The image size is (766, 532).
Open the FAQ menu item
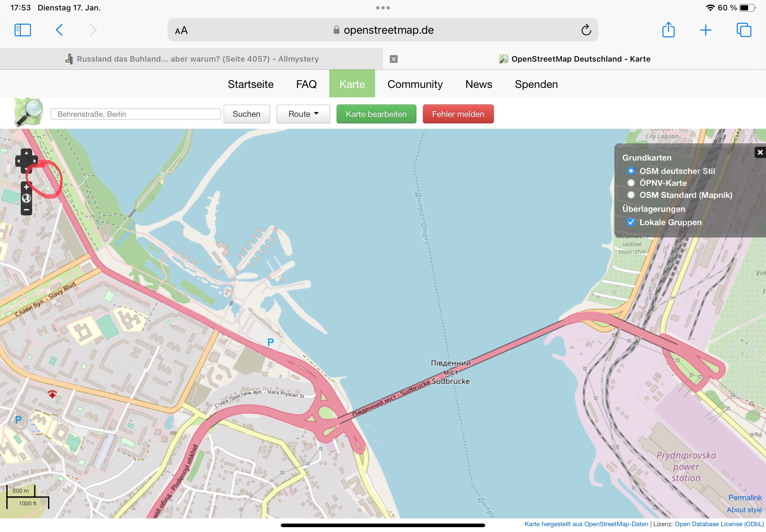point(306,84)
